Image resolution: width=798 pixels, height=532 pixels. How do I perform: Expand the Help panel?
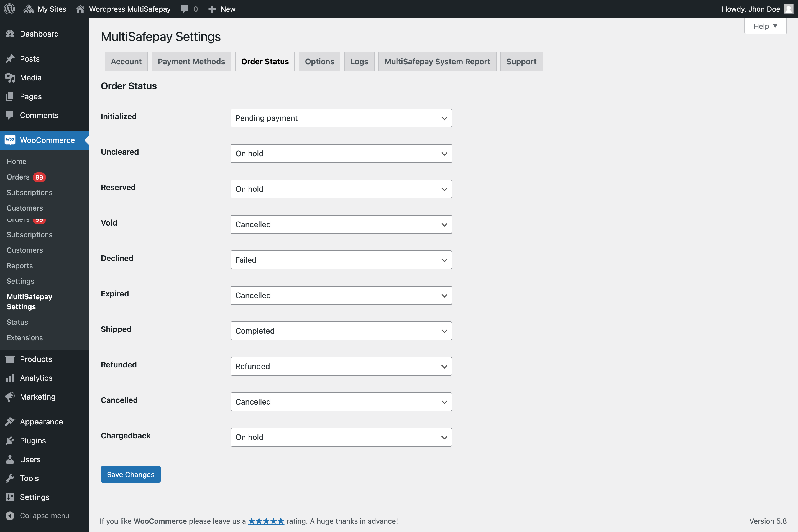(x=765, y=26)
